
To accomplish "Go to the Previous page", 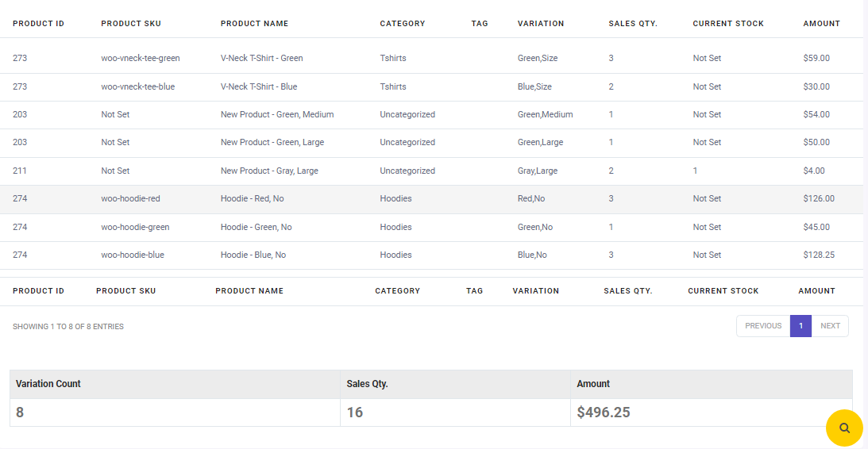I will pyautogui.click(x=763, y=326).
